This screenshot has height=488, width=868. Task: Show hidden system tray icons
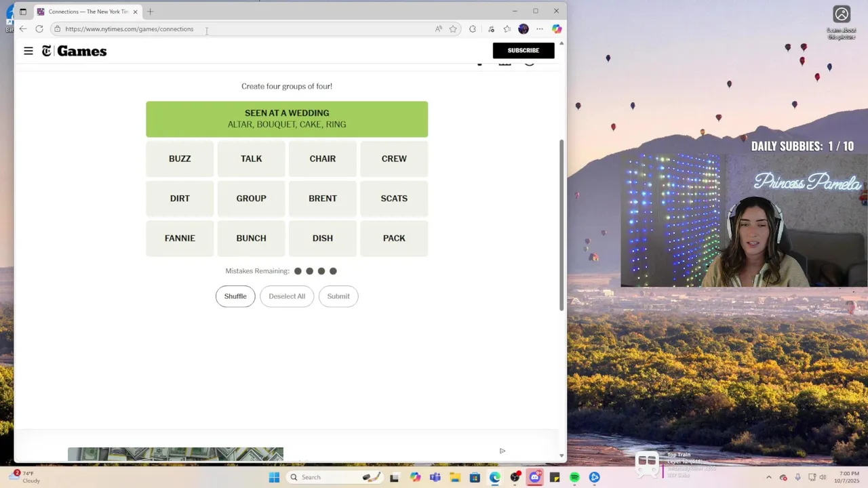(x=768, y=477)
